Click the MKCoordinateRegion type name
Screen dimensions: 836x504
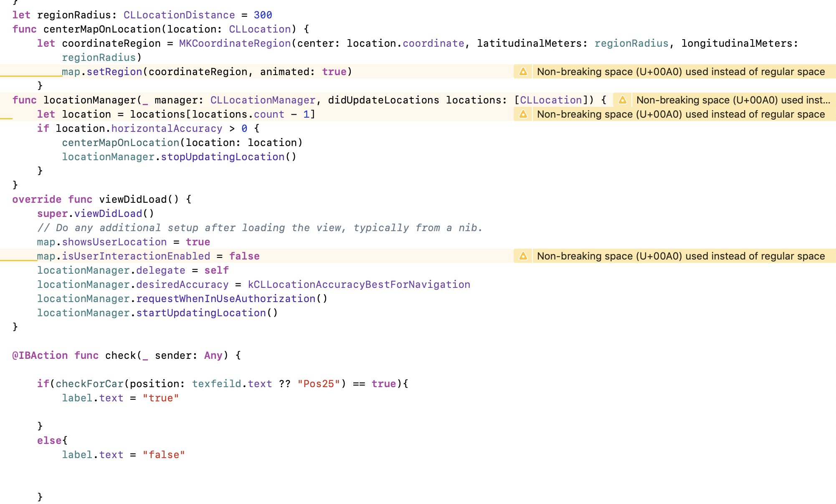tap(235, 43)
